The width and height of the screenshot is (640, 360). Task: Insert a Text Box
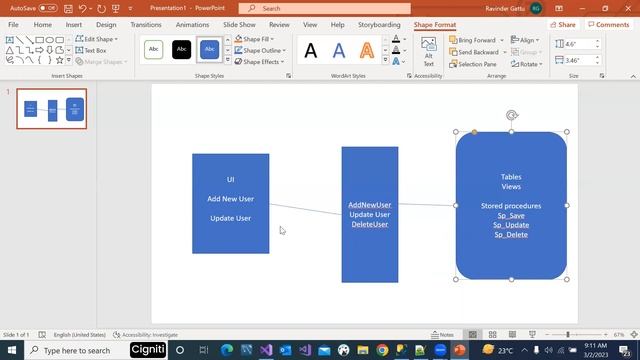[91, 50]
